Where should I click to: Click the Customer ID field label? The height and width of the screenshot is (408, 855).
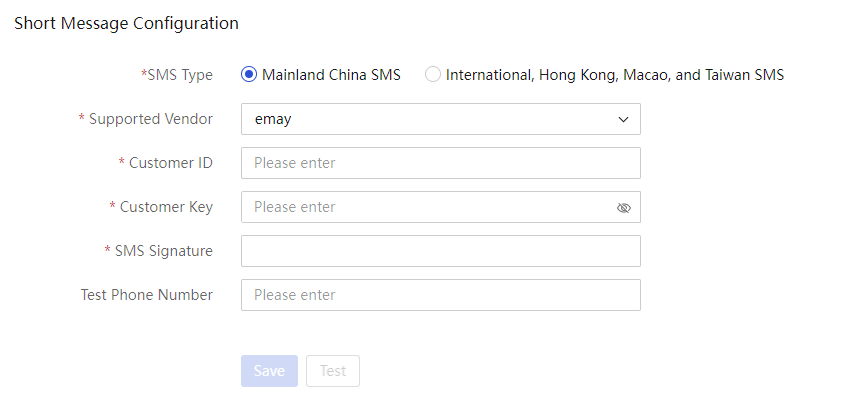coord(166,163)
